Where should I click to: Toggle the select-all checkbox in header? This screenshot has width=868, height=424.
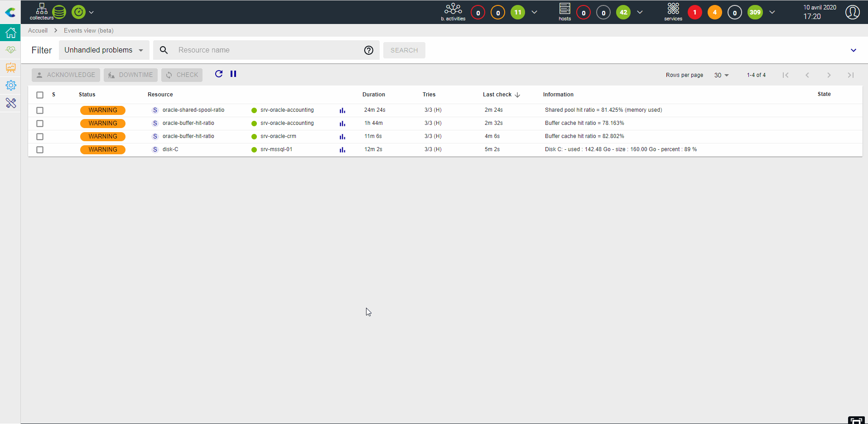click(x=40, y=95)
